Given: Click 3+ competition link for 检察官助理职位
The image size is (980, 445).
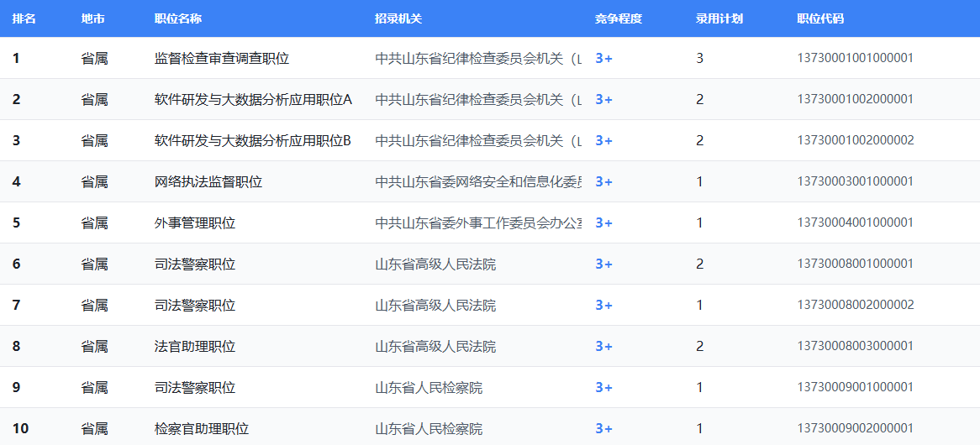Looking at the screenshot, I should pos(603,428).
